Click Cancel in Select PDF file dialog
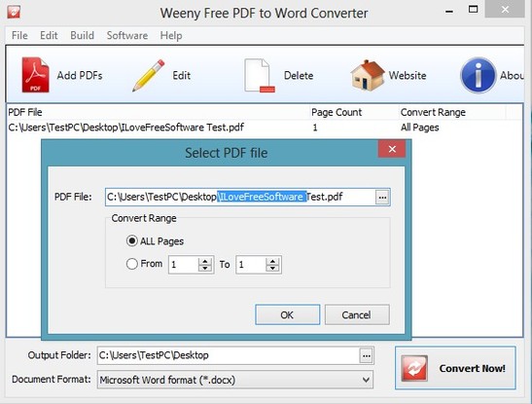 point(357,314)
